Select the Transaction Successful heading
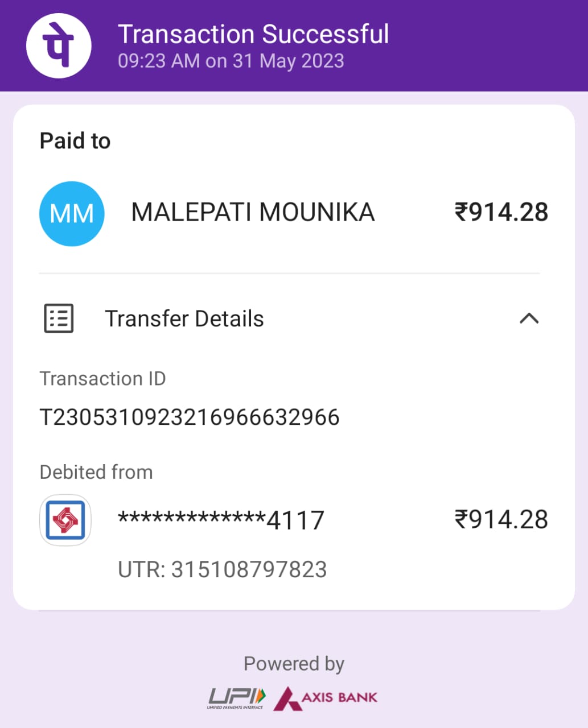 [x=253, y=34]
